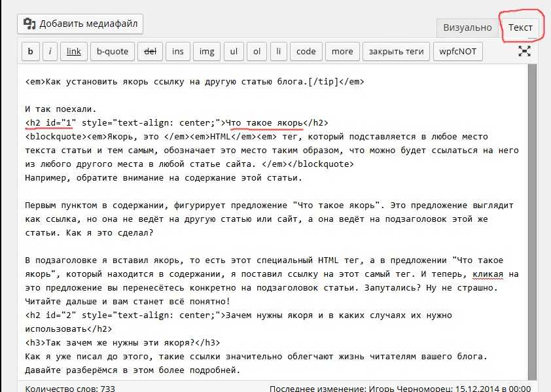Insert unordered list with ul button

(233, 51)
